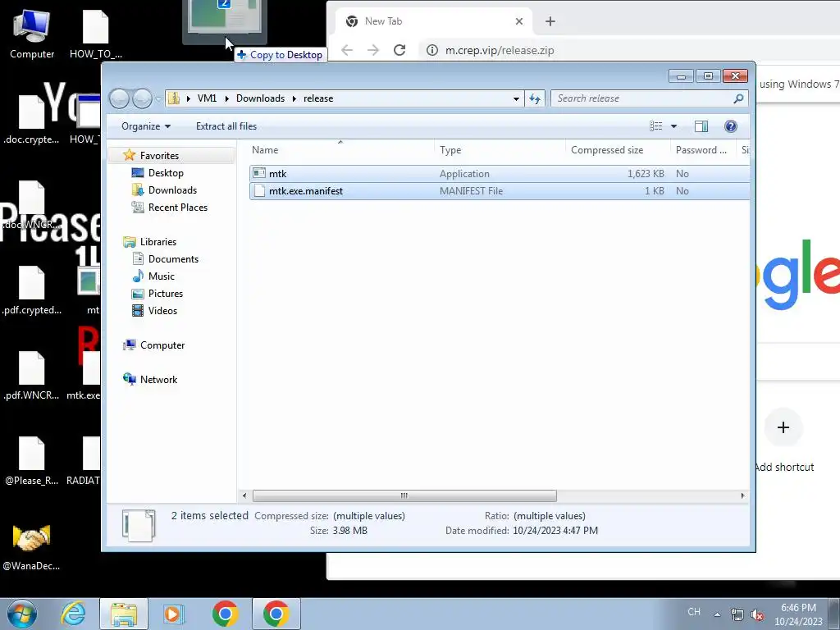Click the network tray icon
This screenshot has height=630, width=840.
[737, 614]
